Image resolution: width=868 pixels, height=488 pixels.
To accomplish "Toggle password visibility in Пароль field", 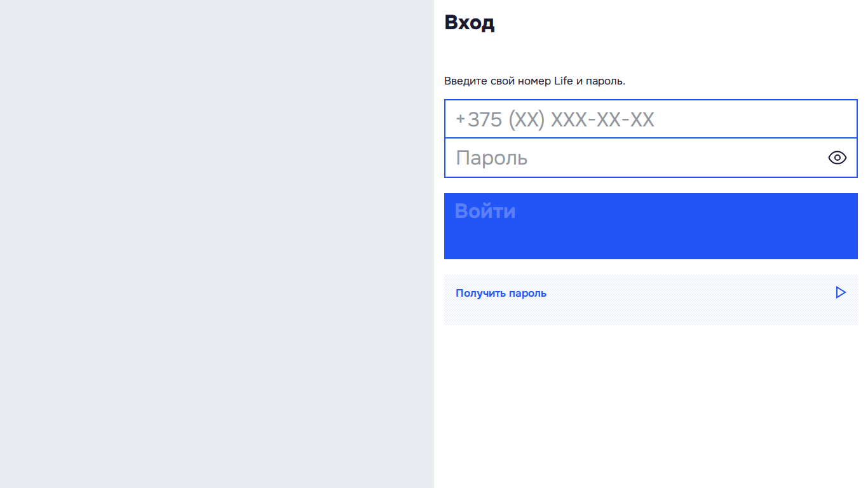I will 837,158.
